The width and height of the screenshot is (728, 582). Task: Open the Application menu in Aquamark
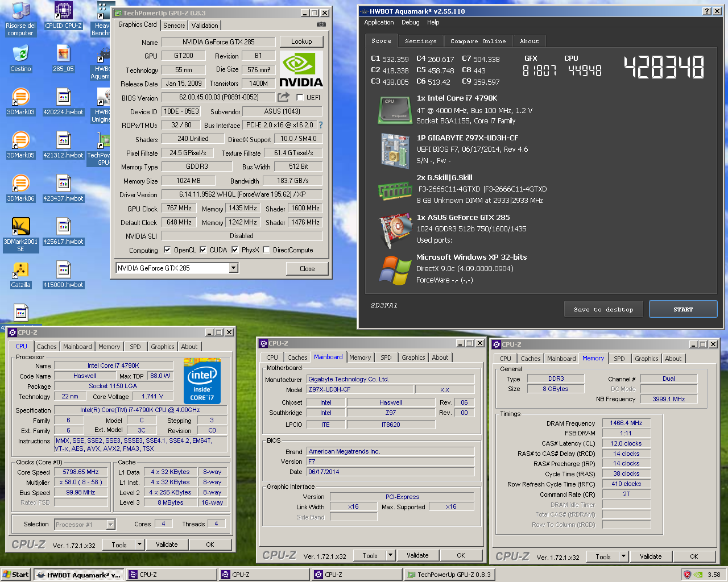[379, 22]
